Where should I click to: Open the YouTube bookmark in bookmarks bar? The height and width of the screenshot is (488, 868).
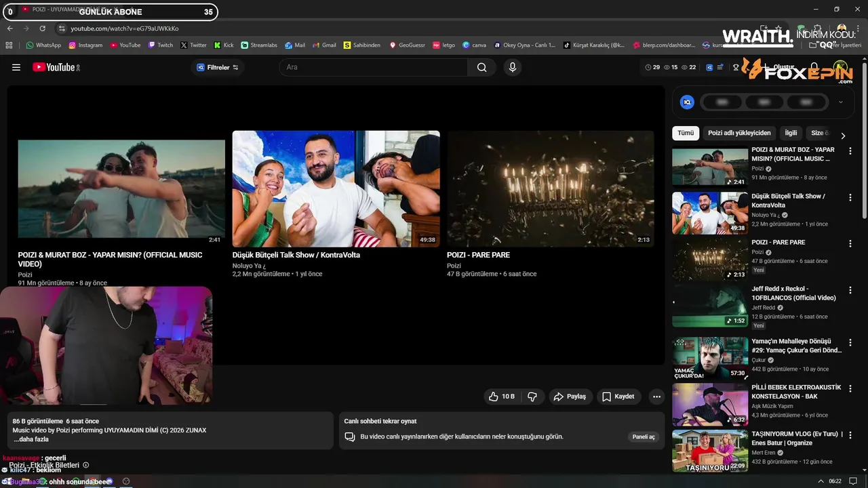[x=125, y=45]
